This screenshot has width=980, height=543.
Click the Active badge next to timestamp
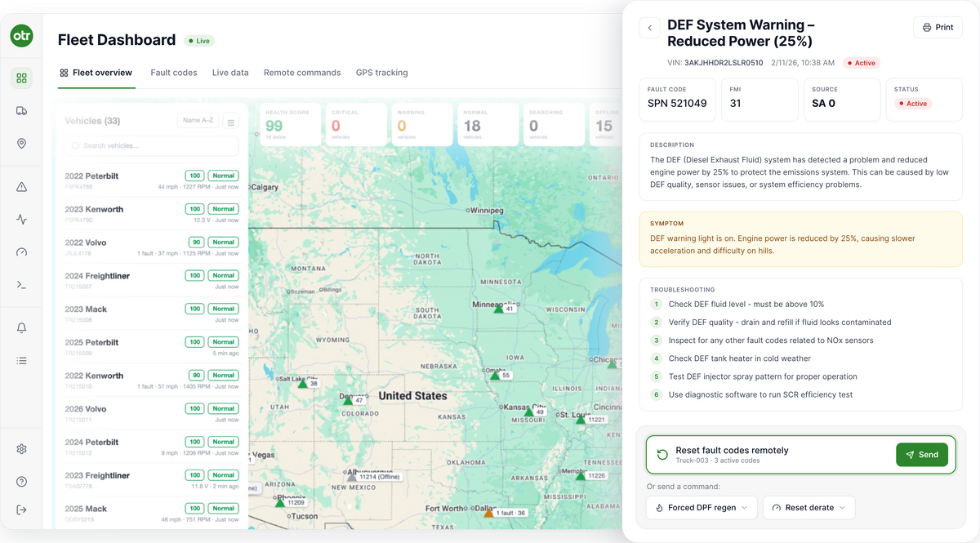point(861,63)
